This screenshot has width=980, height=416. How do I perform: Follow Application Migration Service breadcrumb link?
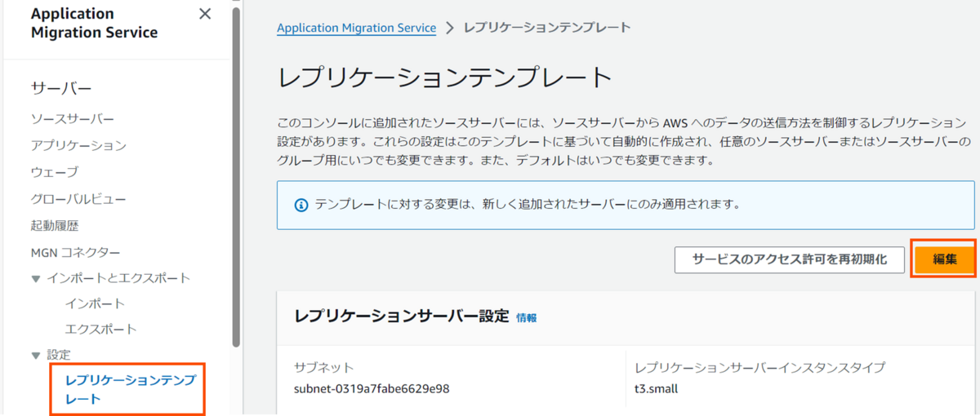tap(357, 27)
